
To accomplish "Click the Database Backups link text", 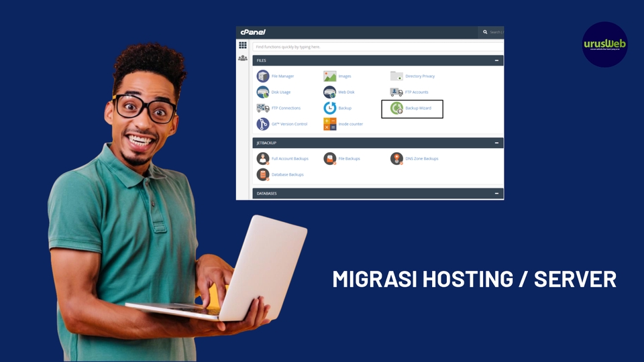I will pos(288,175).
